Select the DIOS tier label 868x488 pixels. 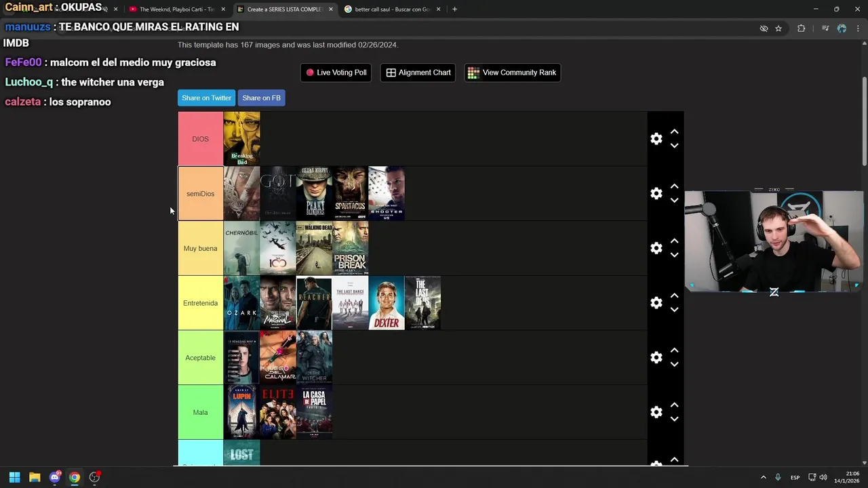click(200, 139)
